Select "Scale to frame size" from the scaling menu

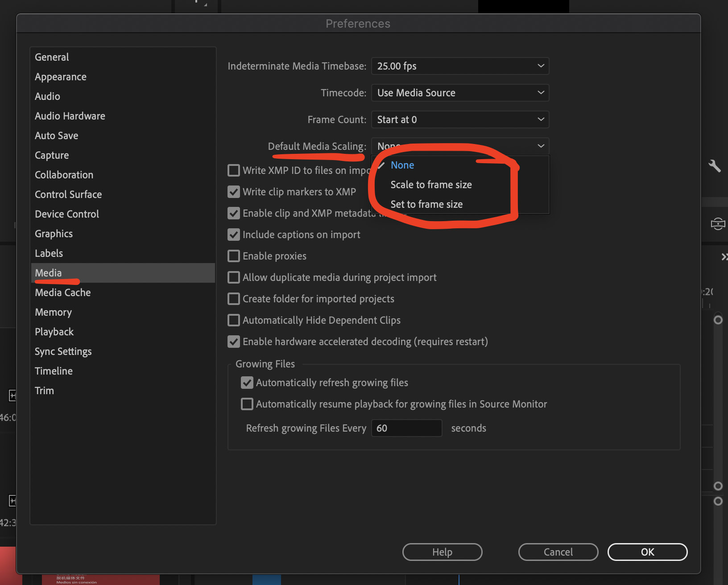pos(431,184)
